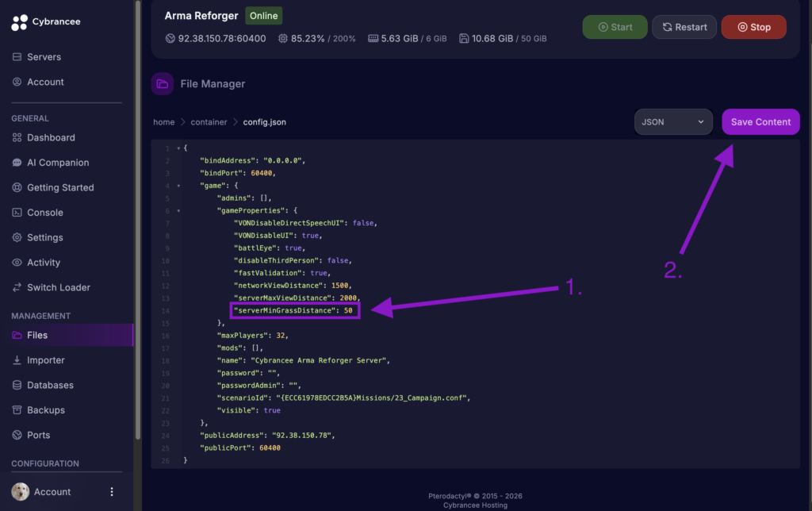The width and height of the screenshot is (812, 511).
Task: Click the "publicAddress" line
Action: (x=268, y=436)
